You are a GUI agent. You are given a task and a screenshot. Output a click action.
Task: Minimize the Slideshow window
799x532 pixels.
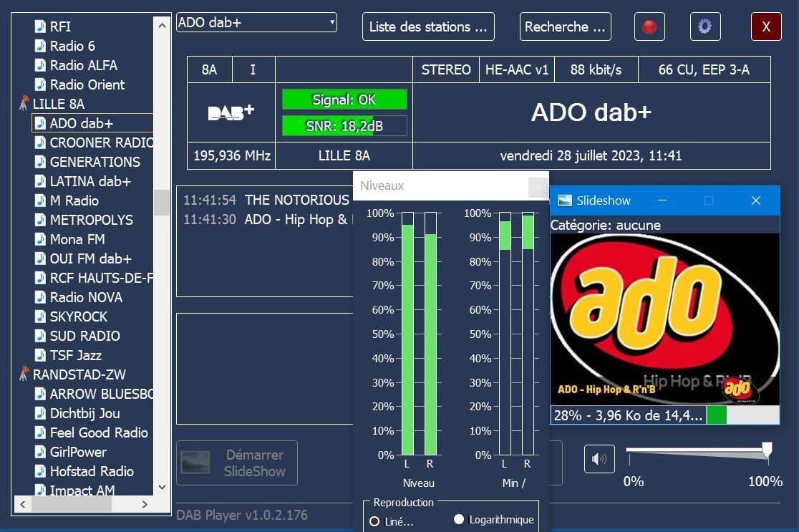[662, 200]
